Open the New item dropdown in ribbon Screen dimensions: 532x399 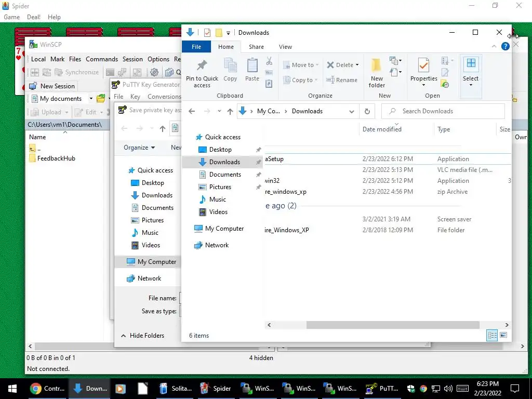coord(395,61)
